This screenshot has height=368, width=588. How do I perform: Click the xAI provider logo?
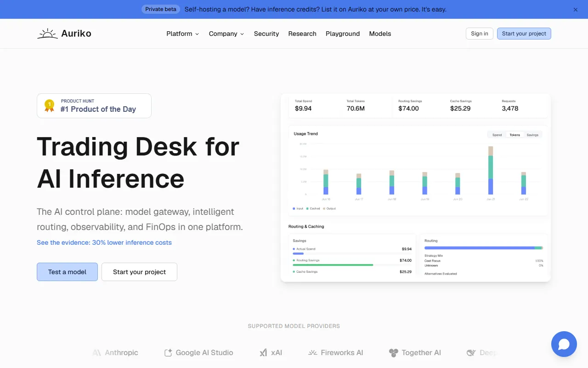(271, 353)
